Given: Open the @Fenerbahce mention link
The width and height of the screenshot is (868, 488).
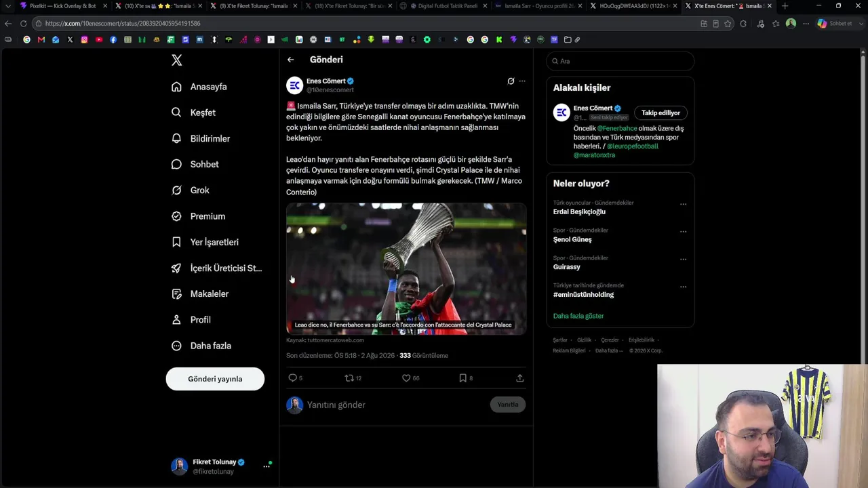Looking at the screenshot, I should [617, 128].
